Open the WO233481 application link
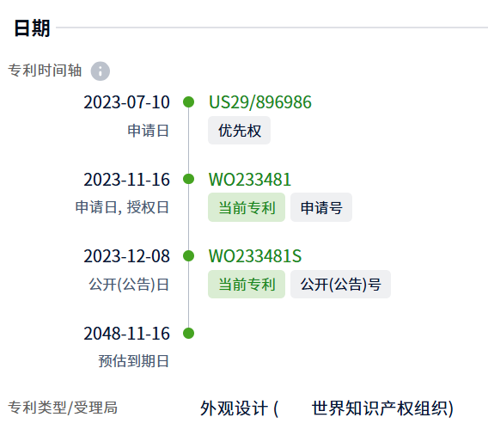This screenshot has width=488, height=448. click(250, 180)
